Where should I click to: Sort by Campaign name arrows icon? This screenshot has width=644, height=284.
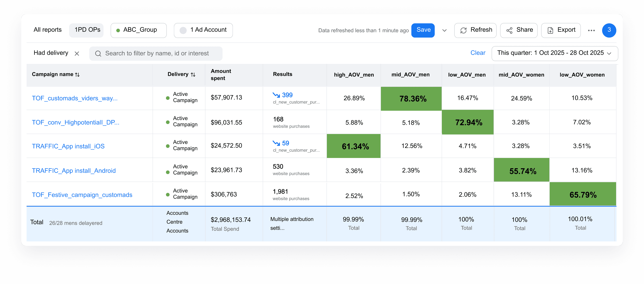click(x=78, y=75)
